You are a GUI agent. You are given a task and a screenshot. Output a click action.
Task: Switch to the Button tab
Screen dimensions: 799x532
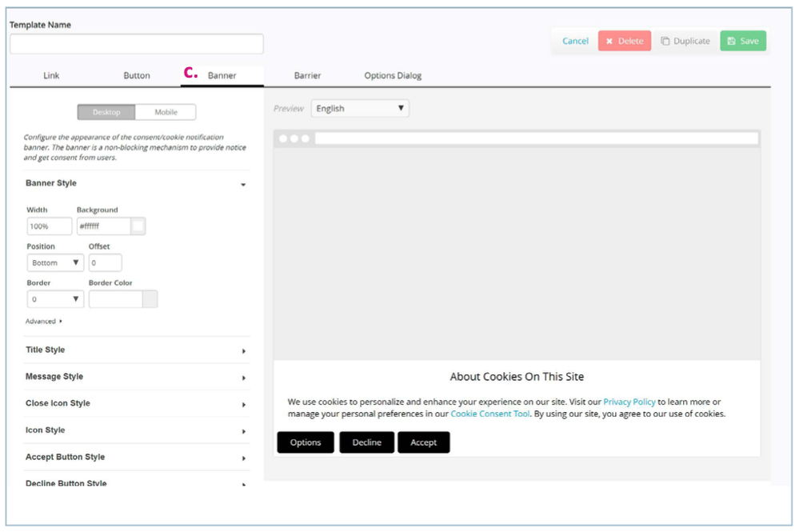click(137, 75)
